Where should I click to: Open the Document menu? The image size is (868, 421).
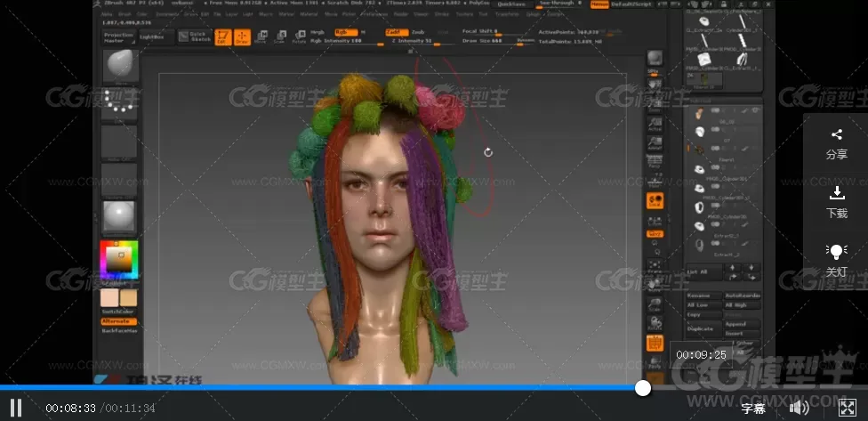point(167,14)
